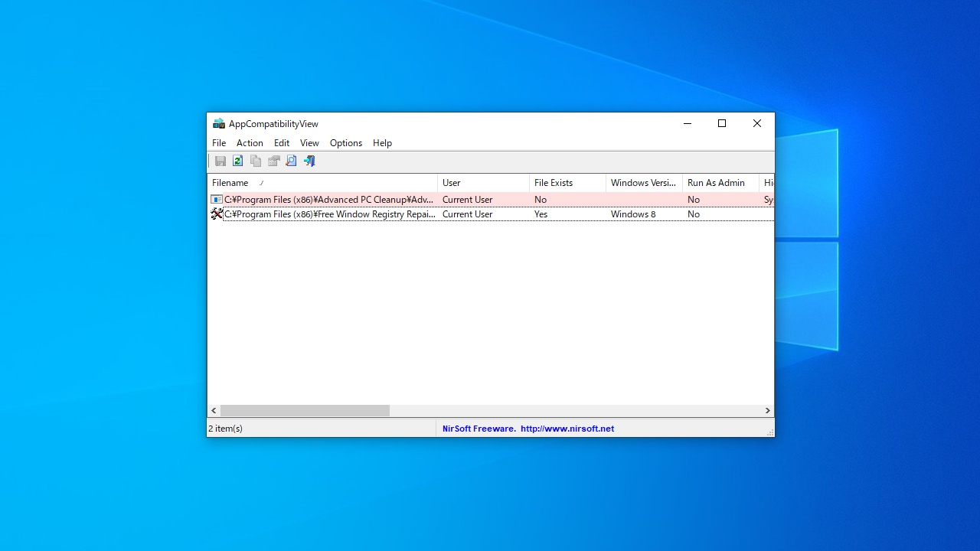Image resolution: width=980 pixels, height=551 pixels.
Task: Click the 'Windows 8' version cell
Action: pos(633,214)
